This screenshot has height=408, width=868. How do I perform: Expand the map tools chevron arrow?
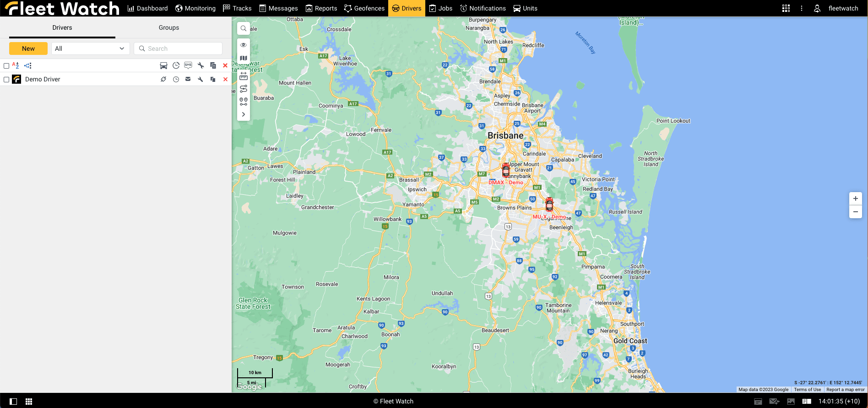[x=244, y=114]
